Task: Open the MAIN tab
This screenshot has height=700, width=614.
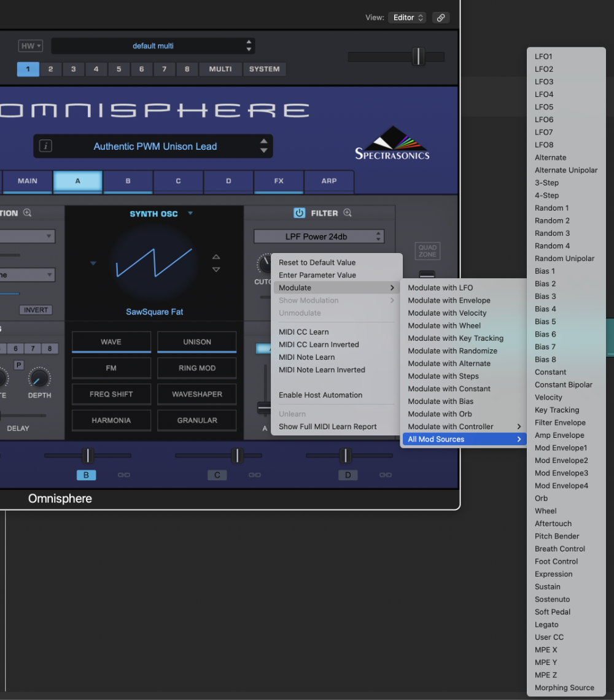Action: (27, 181)
